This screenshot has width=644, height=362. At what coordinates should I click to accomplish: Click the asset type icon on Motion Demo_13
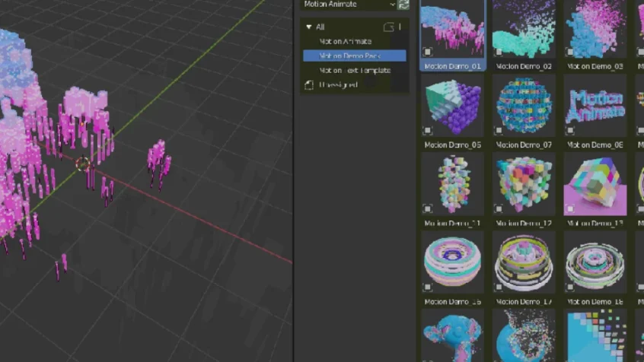(x=570, y=209)
